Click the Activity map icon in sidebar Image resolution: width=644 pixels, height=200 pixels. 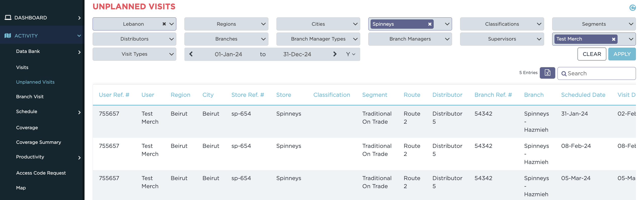8,36
